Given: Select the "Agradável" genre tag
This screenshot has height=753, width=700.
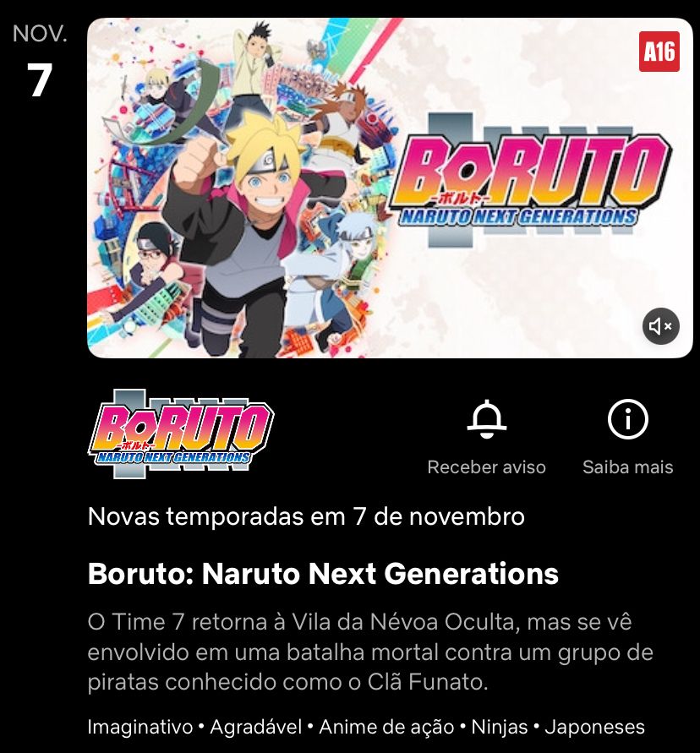Looking at the screenshot, I should 255,727.
